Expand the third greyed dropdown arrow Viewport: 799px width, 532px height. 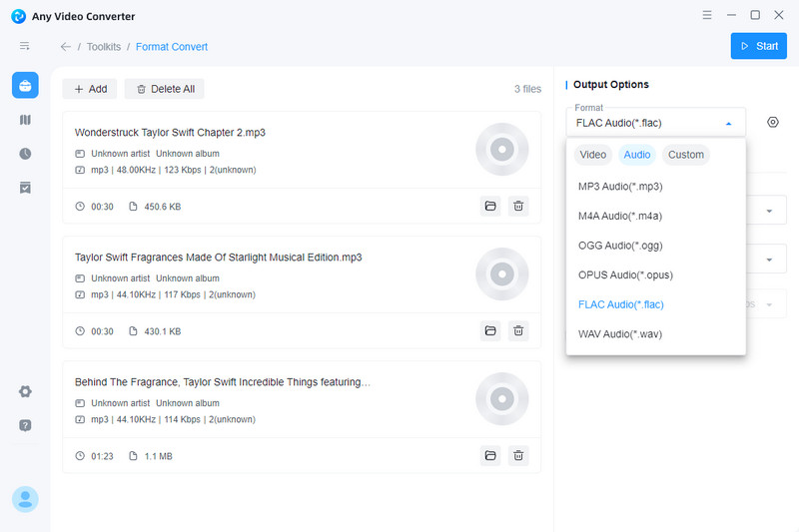(769, 304)
